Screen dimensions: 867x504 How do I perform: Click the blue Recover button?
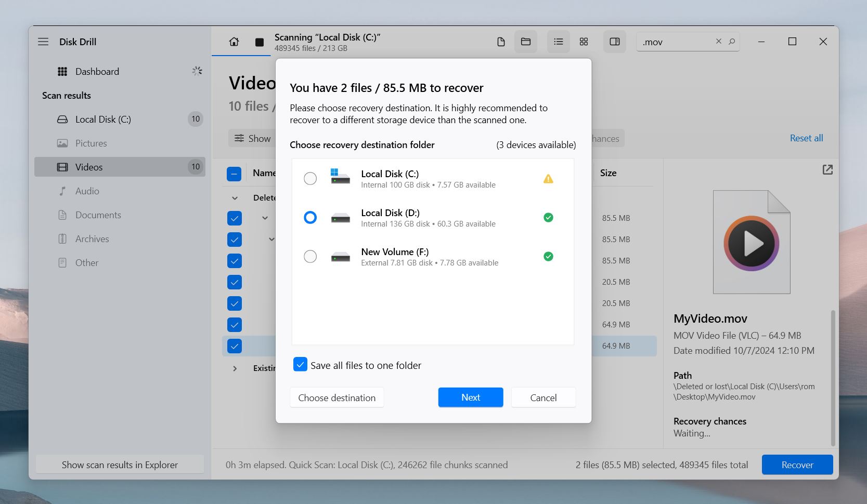797,465
